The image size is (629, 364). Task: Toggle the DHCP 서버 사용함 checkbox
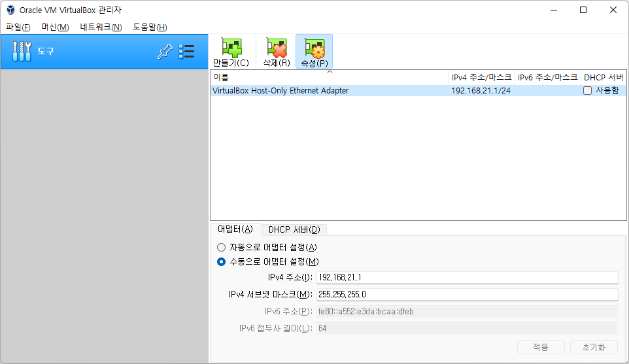587,91
